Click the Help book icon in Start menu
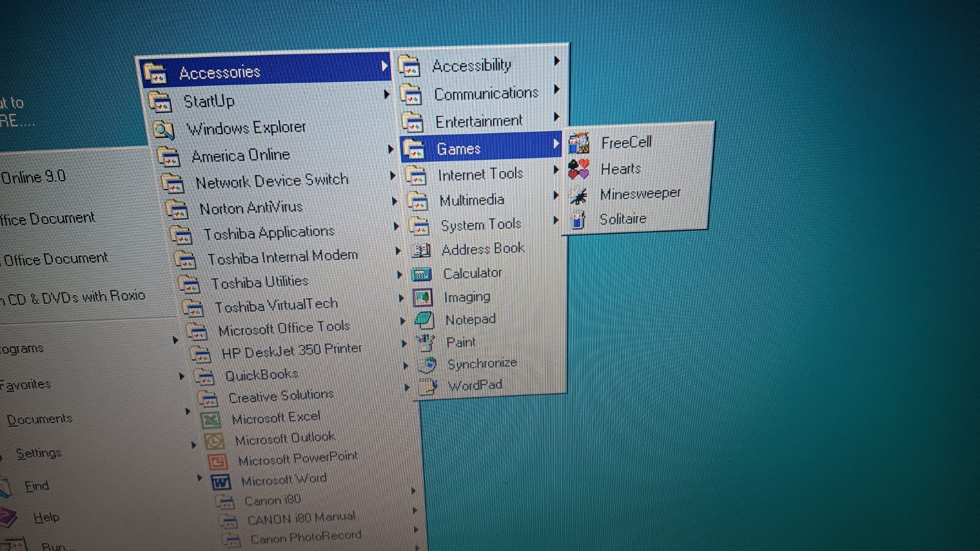Screen dimensions: 980x551 (7, 518)
